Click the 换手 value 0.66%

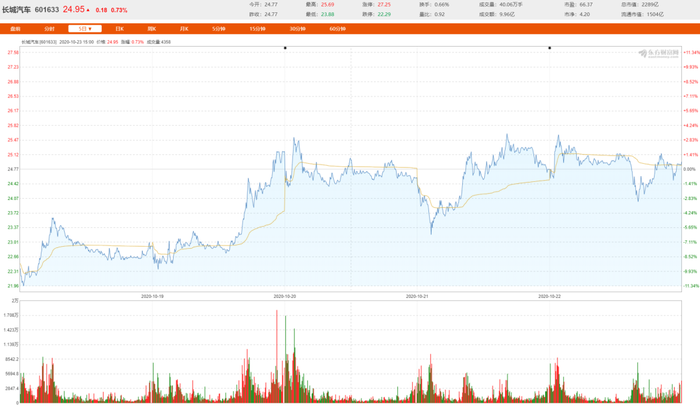pyautogui.click(x=442, y=4)
